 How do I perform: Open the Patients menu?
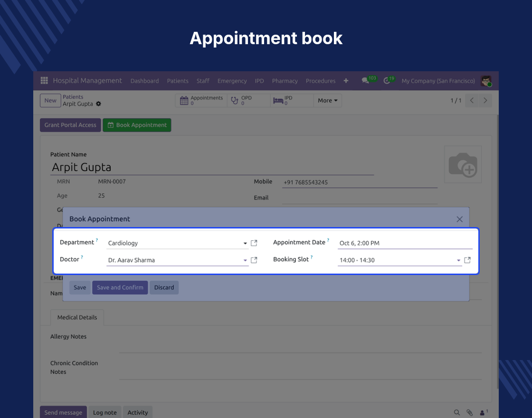click(x=178, y=81)
